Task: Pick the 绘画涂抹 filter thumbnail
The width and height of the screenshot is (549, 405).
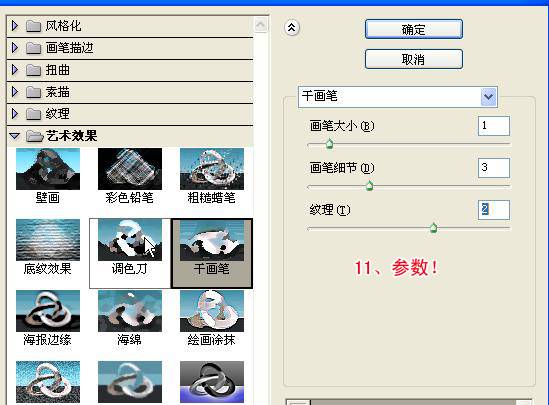Action: click(212, 311)
